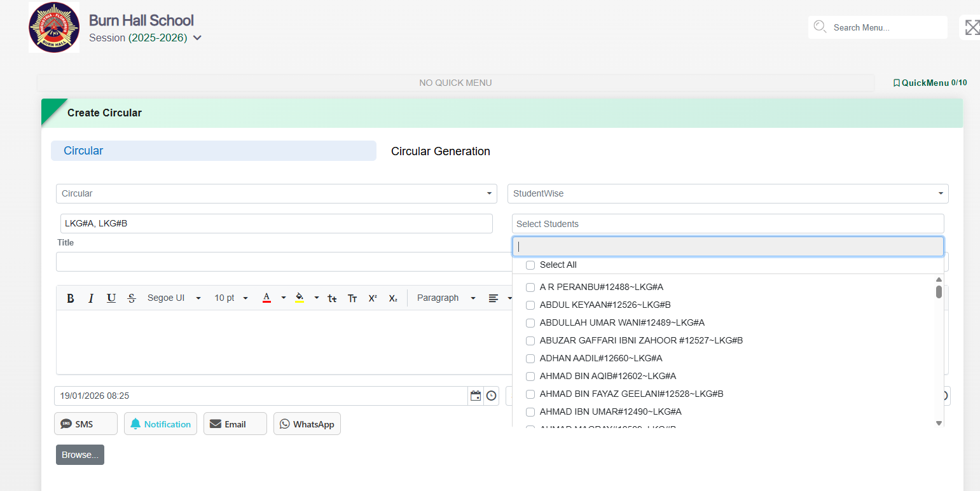Toggle bold formatting in the editor

click(x=71, y=298)
